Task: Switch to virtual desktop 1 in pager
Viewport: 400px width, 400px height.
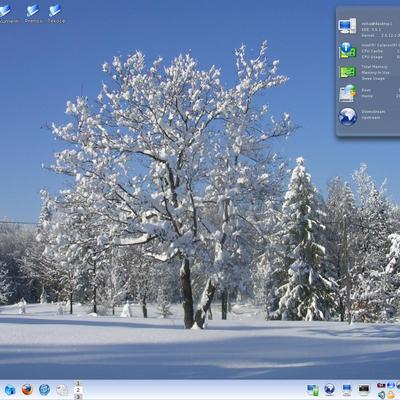Action: point(78,383)
